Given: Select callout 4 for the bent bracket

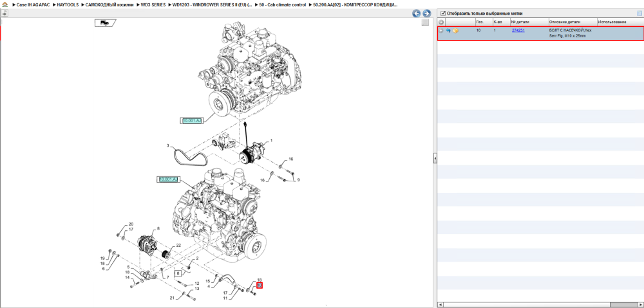Looking at the screenshot, I should tap(209, 286).
